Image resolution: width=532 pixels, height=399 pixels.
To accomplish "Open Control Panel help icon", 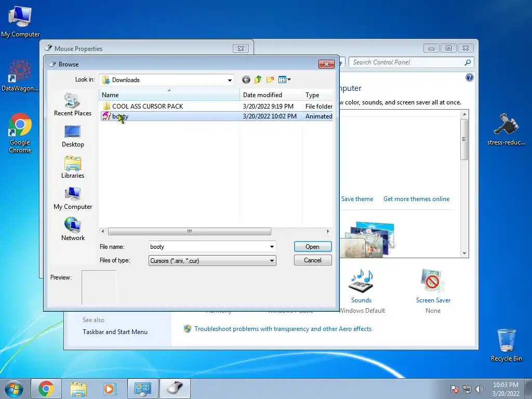I will click(469, 78).
